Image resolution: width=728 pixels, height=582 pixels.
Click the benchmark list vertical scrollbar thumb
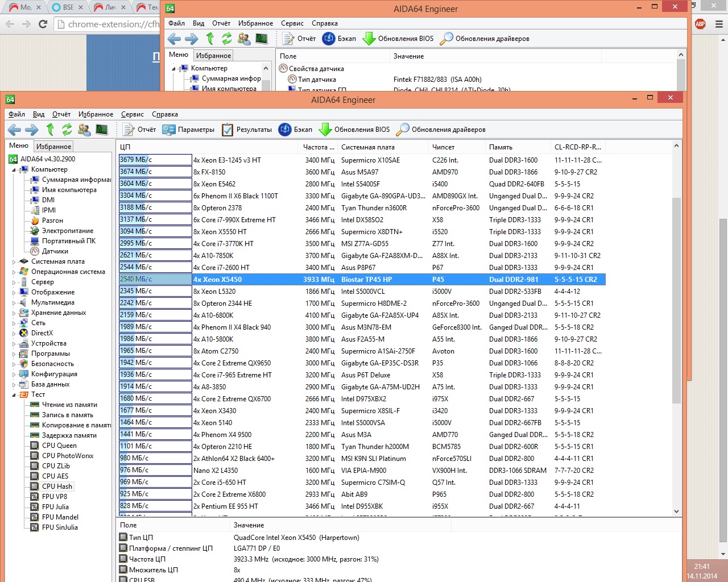pyautogui.click(x=676, y=300)
